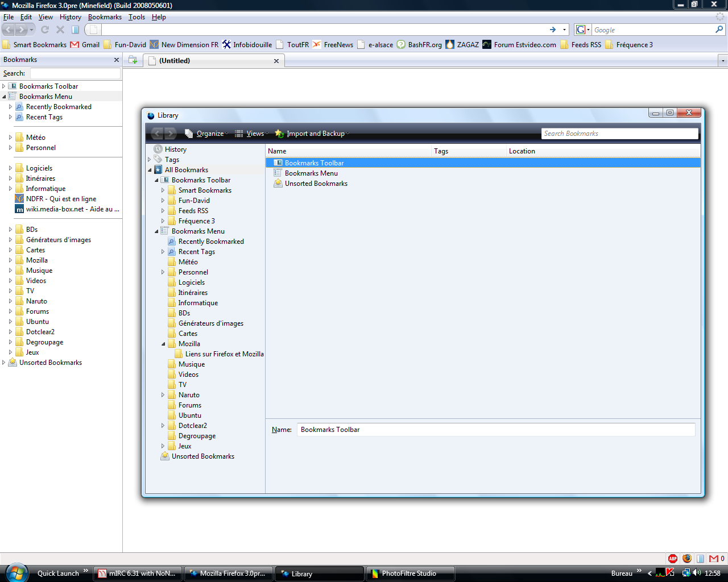The width and height of the screenshot is (728, 582).
Task: Click the Adblock Plus icon in status bar
Action: (x=673, y=558)
